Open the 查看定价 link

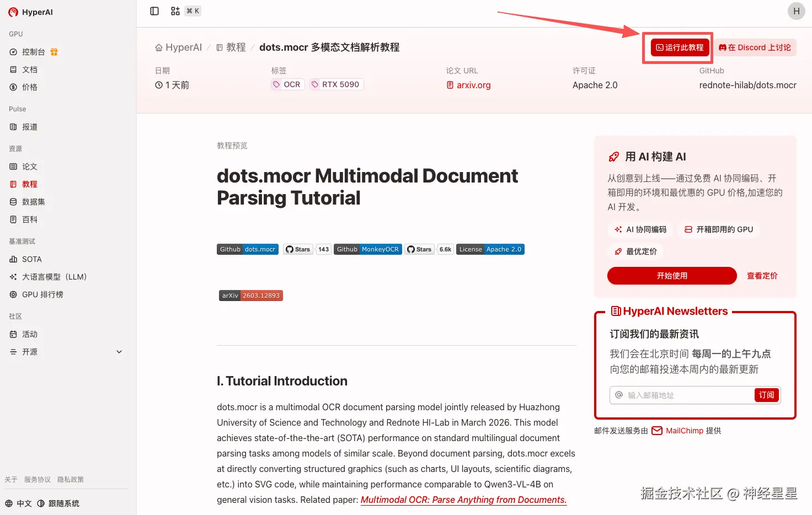(762, 276)
